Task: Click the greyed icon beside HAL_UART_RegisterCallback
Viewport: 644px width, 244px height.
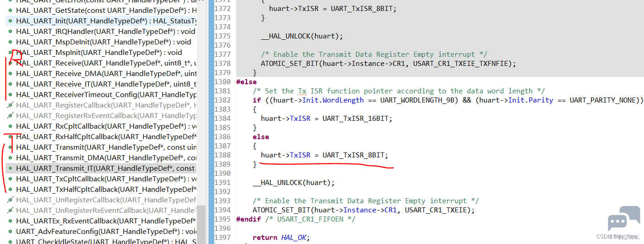Action: click(x=11, y=105)
